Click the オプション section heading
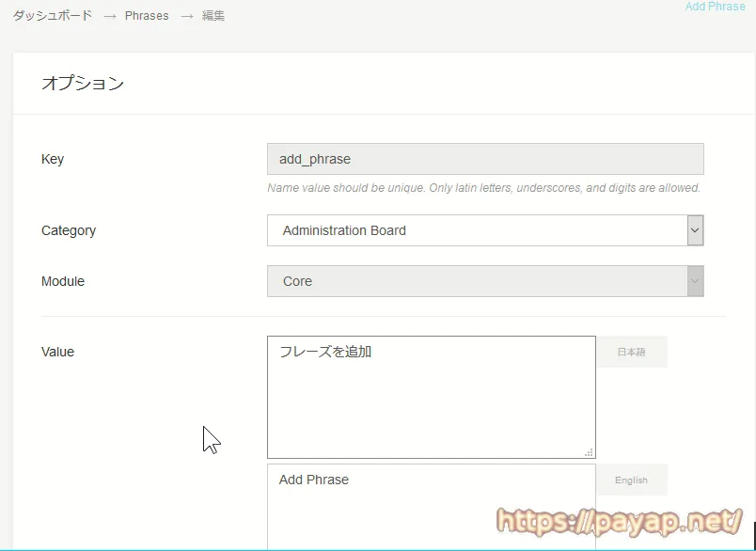This screenshot has width=756, height=551. [x=83, y=83]
